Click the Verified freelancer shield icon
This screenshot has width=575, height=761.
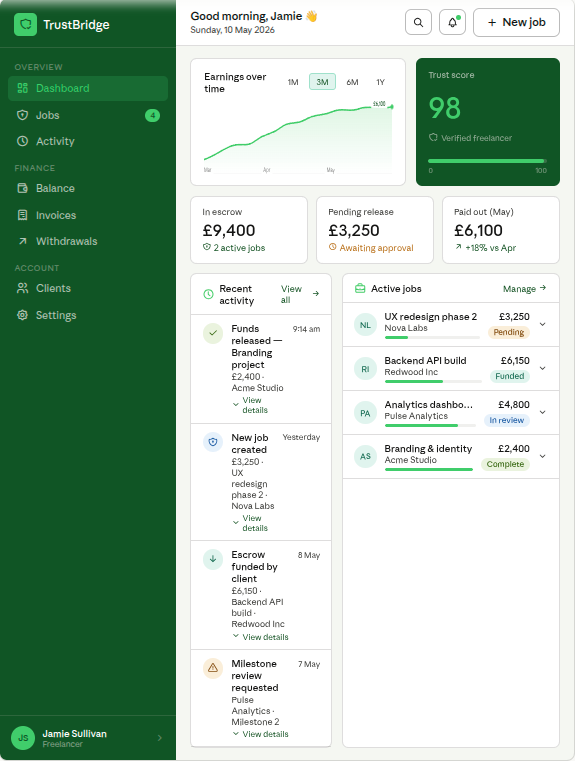(433, 138)
